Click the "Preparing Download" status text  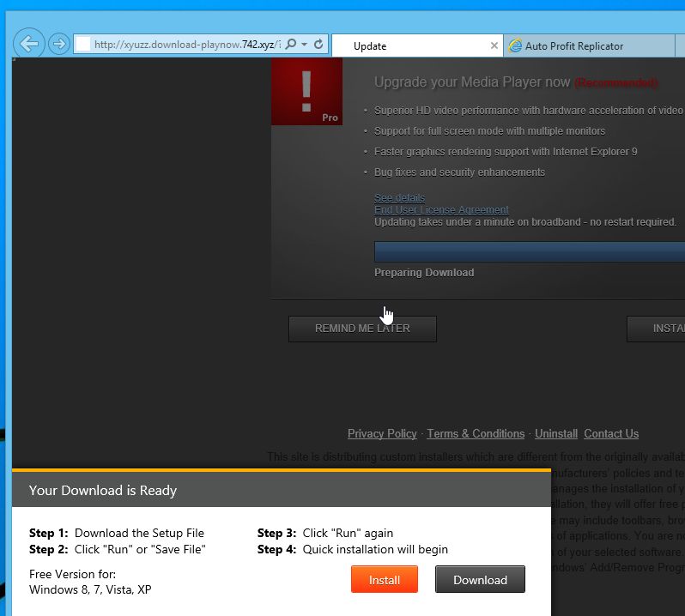424,273
